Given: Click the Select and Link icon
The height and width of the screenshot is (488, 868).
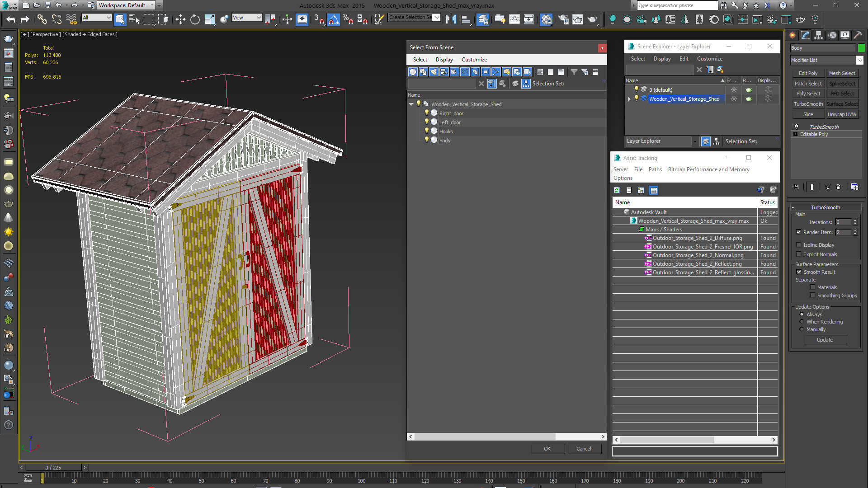Looking at the screenshot, I should (x=42, y=19).
